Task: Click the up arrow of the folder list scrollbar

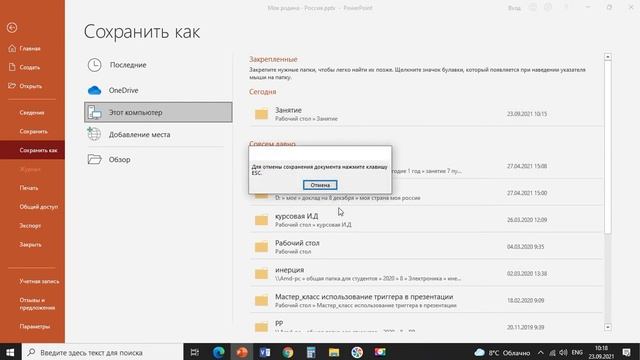Action: (608, 56)
